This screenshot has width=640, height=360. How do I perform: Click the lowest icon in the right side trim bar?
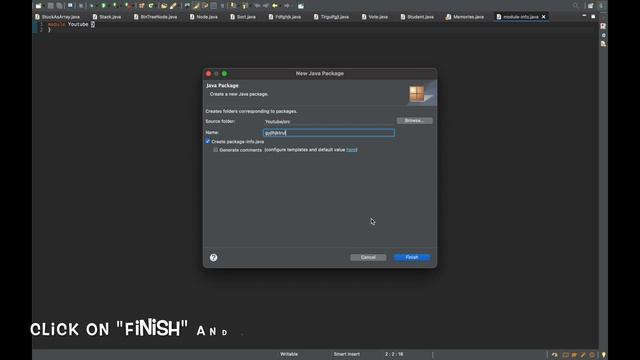pos(603,44)
